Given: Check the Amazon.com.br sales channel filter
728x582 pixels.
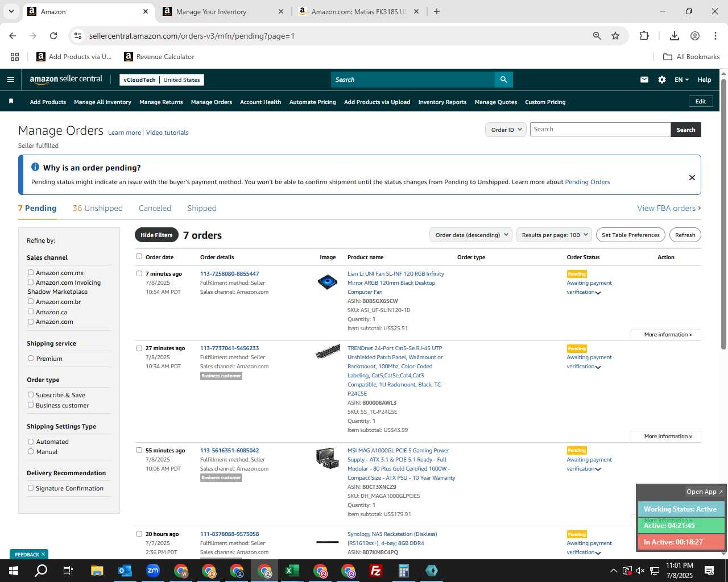Looking at the screenshot, I should click(31, 301).
